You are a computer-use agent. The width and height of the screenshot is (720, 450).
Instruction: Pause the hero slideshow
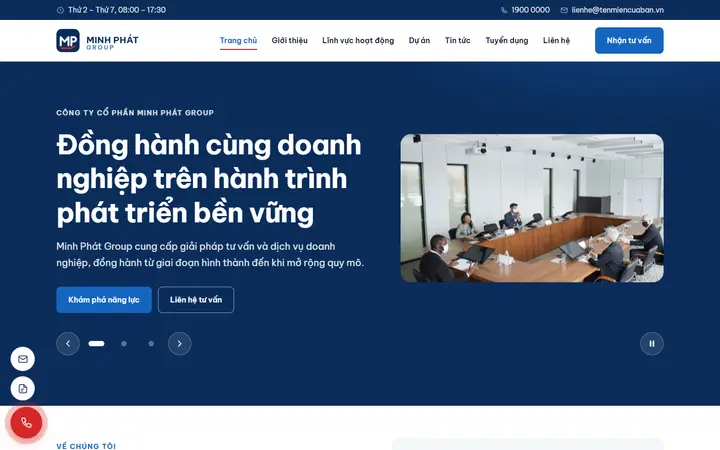(652, 343)
